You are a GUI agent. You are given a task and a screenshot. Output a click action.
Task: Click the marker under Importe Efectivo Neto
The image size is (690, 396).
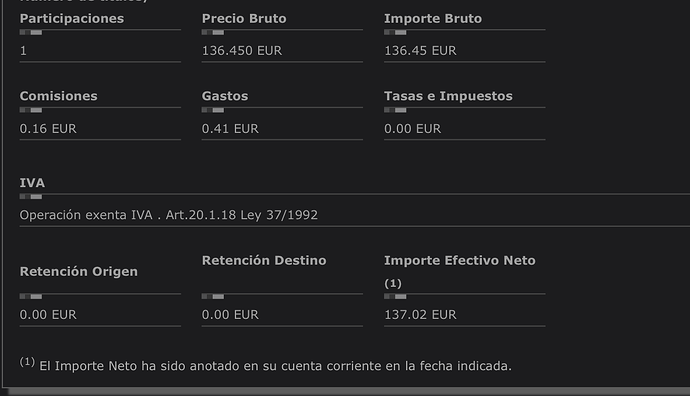pos(395,297)
